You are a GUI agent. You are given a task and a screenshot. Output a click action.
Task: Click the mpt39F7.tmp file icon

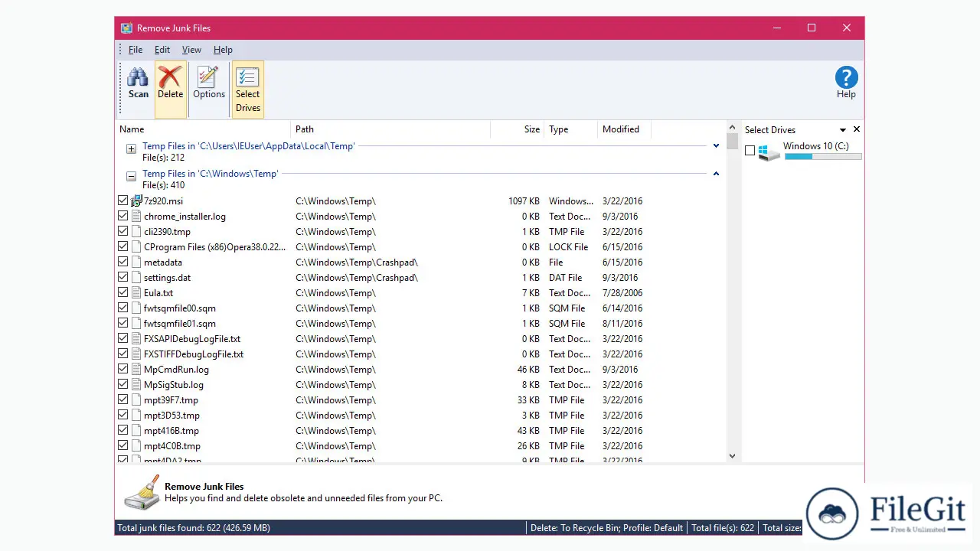tap(136, 399)
